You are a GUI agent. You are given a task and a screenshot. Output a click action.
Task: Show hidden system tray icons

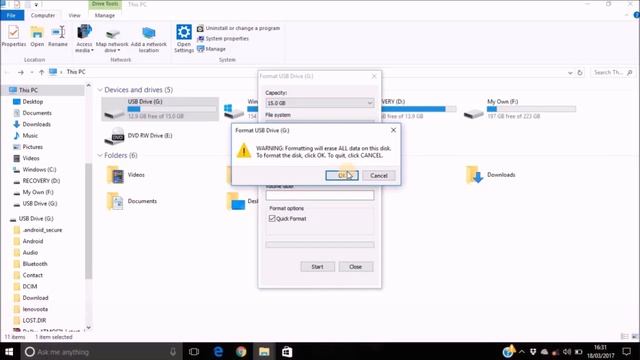pyautogui.click(x=522, y=352)
